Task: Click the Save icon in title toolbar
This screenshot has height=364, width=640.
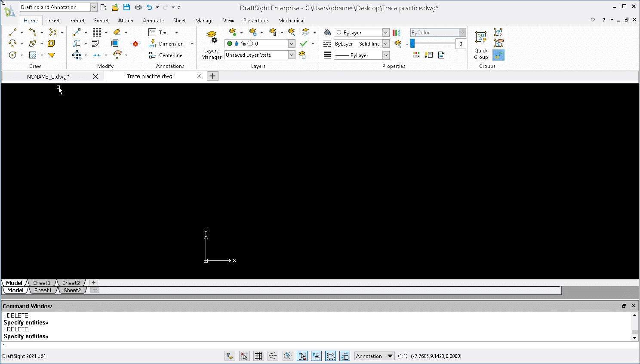Action: click(x=126, y=7)
